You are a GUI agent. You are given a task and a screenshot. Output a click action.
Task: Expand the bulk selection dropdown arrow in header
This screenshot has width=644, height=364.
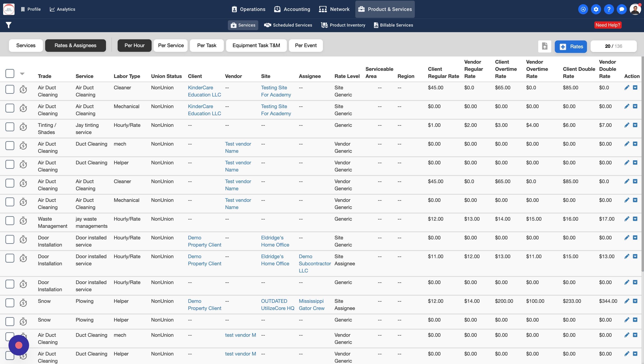[22, 74]
